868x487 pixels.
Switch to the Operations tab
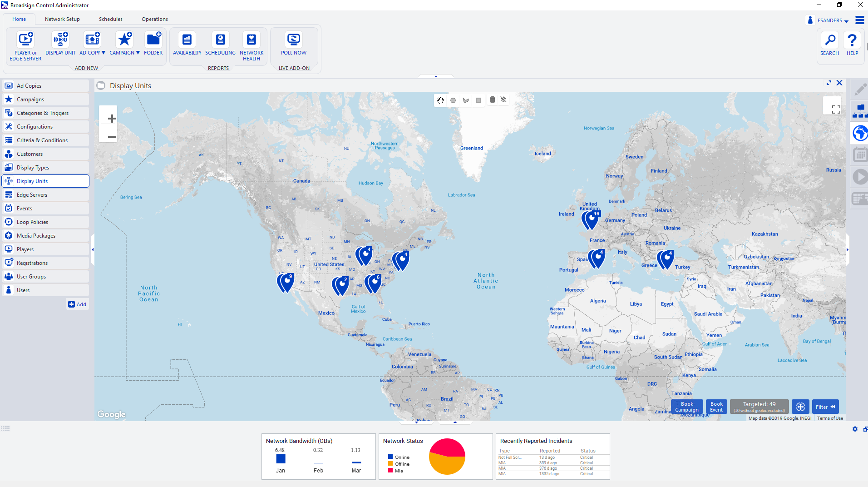click(x=155, y=19)
